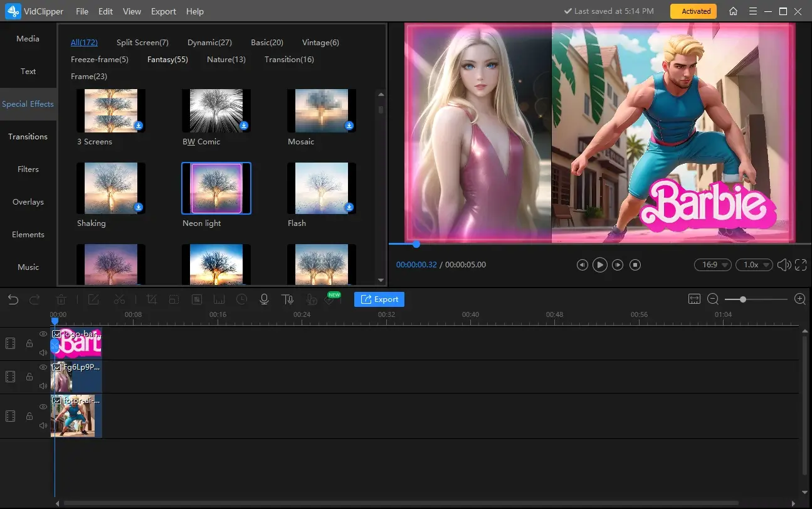Image resolution: width=812 pixels, height=509 pixels.
Task: Open the edit pencil tool in the timeline toolbar
Action: tap(93, 299)
